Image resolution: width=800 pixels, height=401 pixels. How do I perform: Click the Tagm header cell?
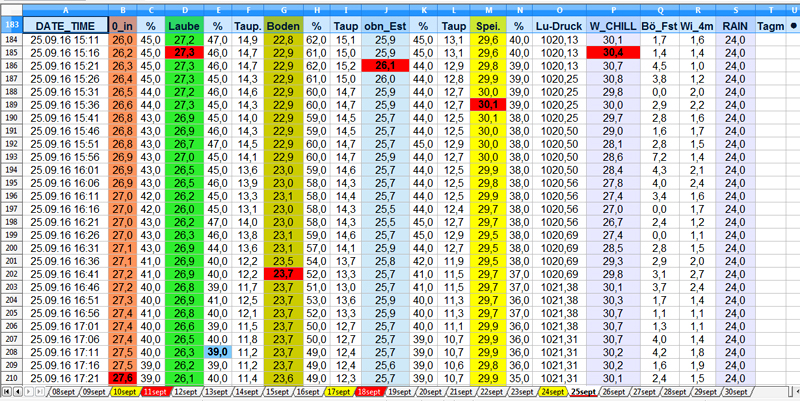click(x=770, y=26)
